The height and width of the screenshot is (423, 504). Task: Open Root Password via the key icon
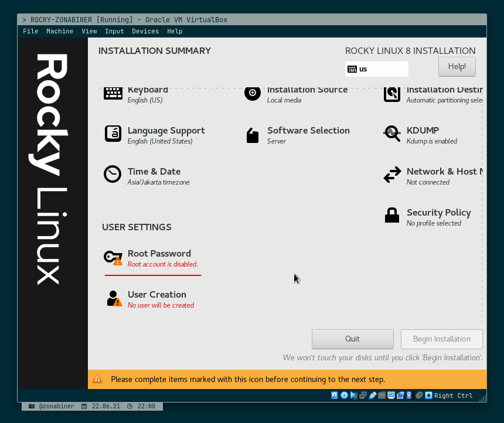(113, 257)
